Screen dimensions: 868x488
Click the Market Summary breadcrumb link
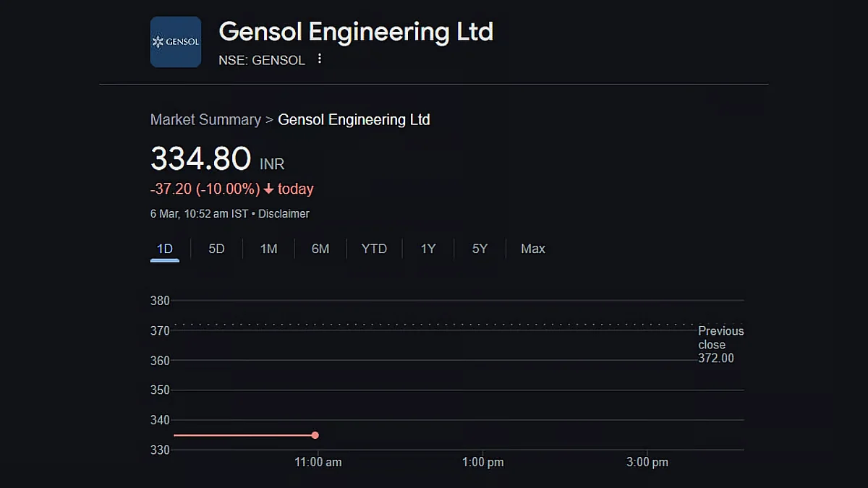(x=205, y=120)
